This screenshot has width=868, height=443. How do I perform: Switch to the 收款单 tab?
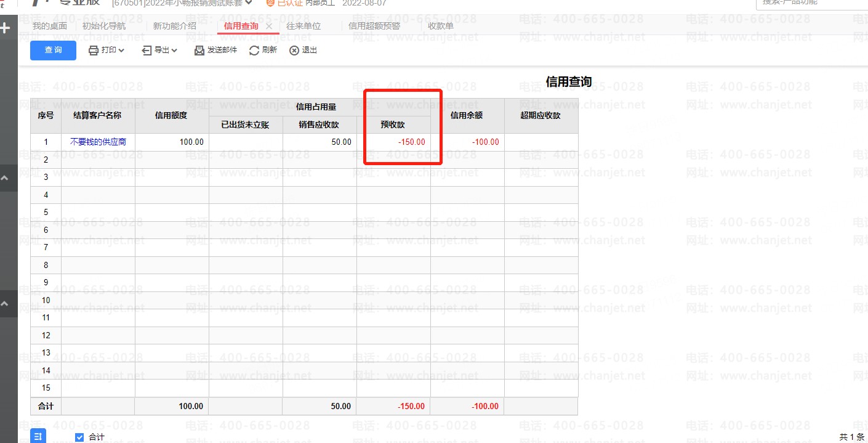tap(441, 26)
